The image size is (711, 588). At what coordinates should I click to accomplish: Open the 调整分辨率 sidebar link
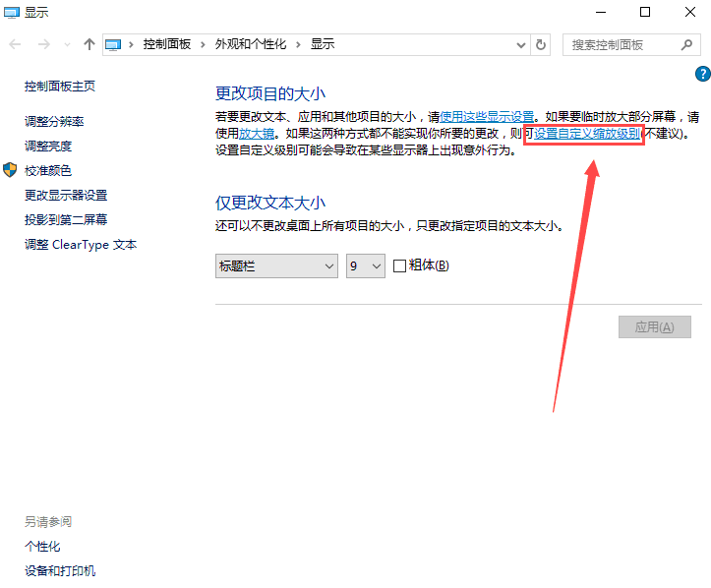pos(54,121)
